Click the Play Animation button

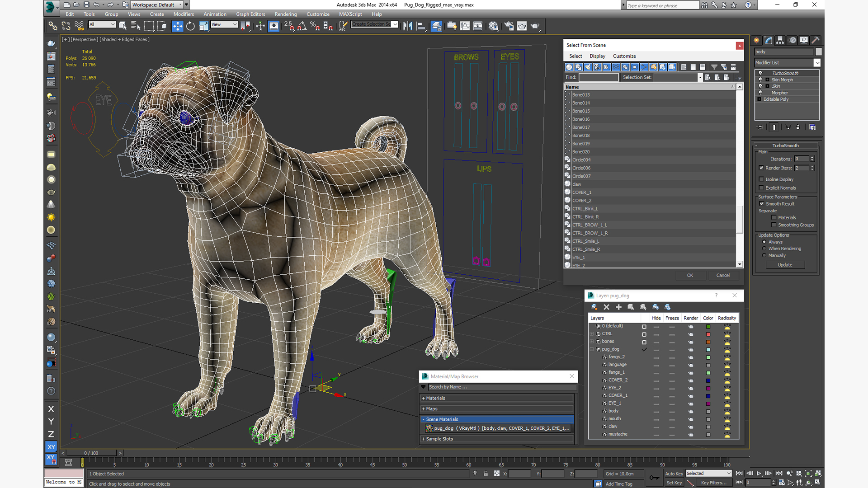759,474
